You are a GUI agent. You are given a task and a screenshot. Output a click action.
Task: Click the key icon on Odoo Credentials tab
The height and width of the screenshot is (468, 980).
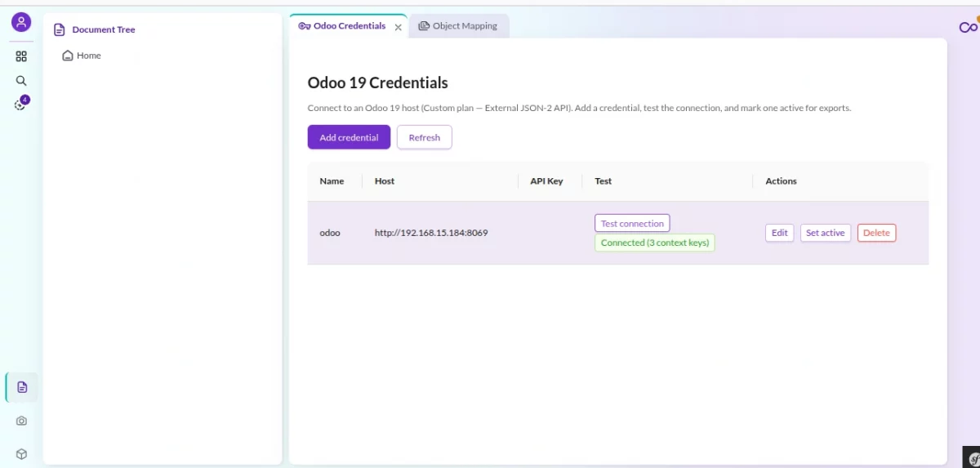click(305, 26)
